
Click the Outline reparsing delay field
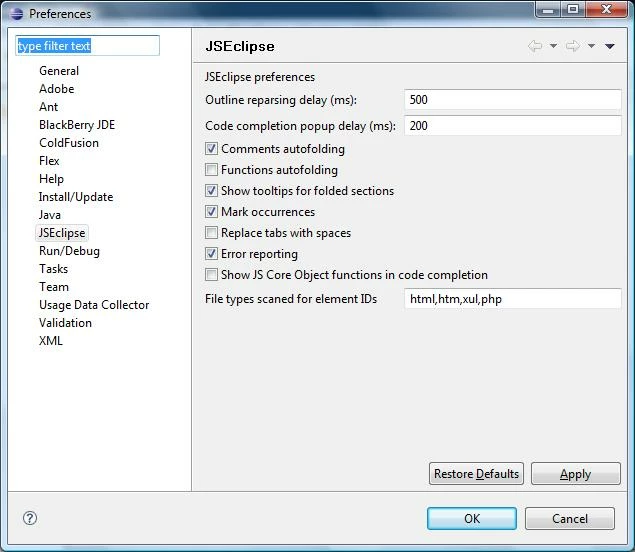pos(513,100)
